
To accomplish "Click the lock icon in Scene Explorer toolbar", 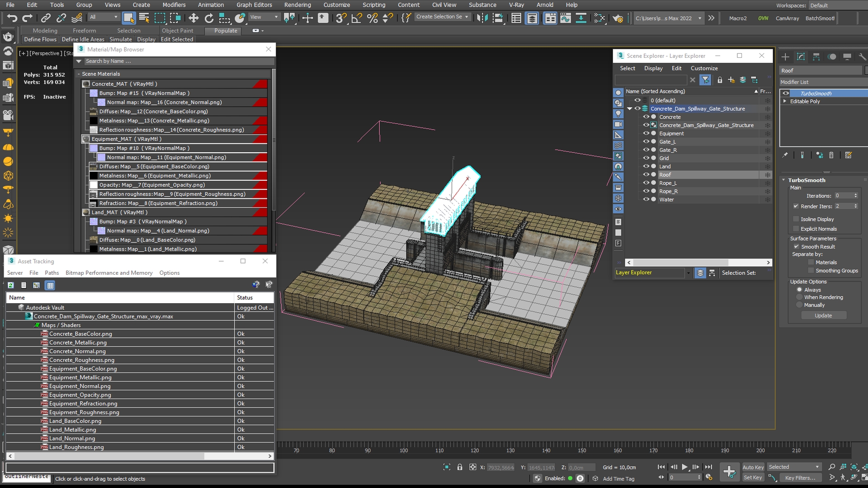I will coord(720,80).
